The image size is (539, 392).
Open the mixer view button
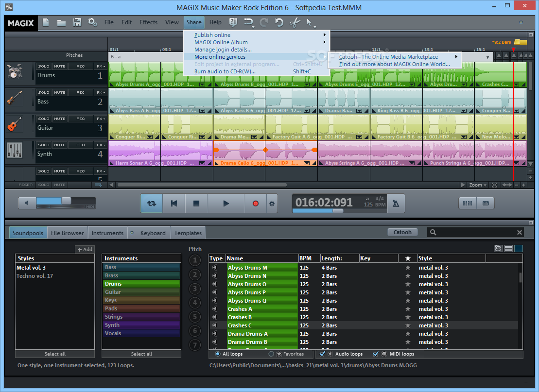[468, 203]
